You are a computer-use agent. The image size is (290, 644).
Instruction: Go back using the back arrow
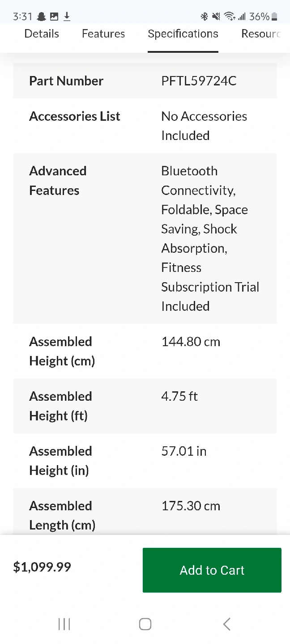click(226, 624)
